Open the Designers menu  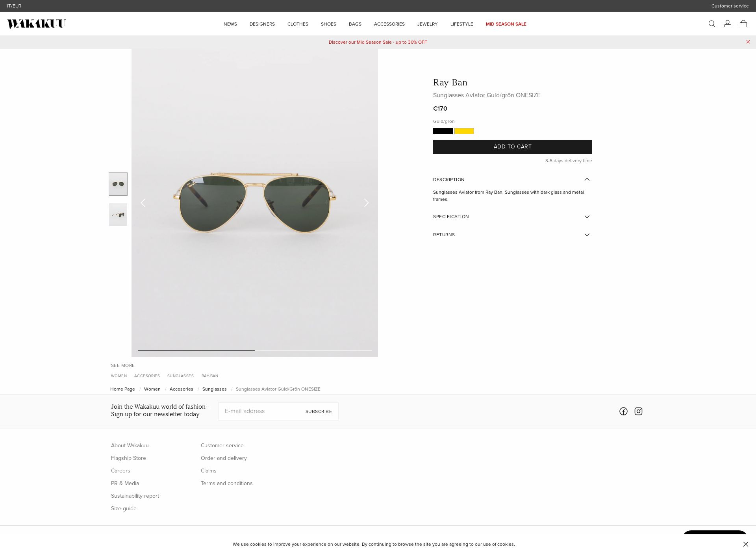262,24
